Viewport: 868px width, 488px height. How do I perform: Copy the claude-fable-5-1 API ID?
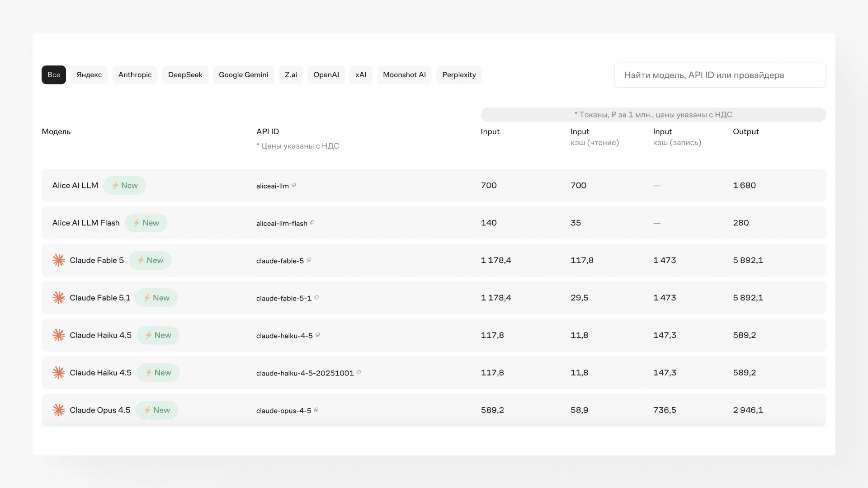pyautogui.click(x=316, y=298)
